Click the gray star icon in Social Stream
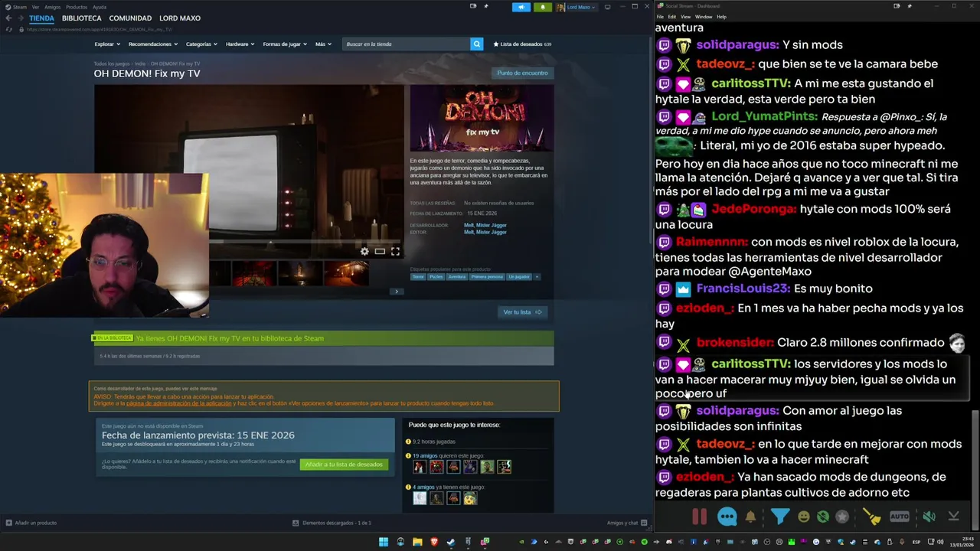This screenshot has height=551, width=980. tap(842, 517)
